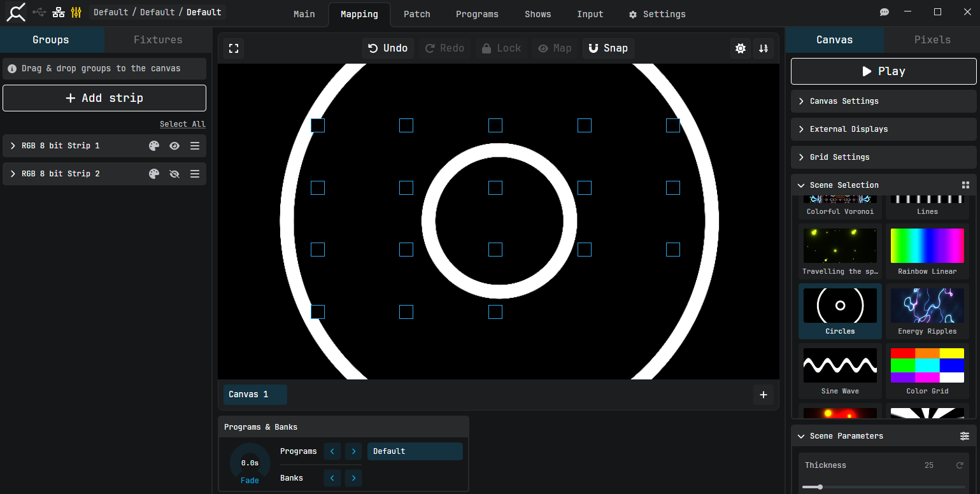980x494 pixels.
Task: Toggle fullscreen canvas view
Action: [x=234, y=48]
